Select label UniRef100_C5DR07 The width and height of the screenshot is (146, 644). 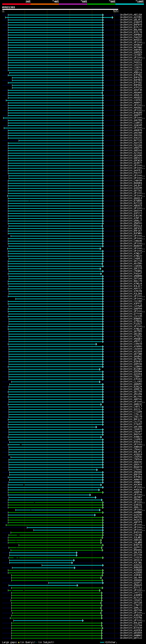(x=131, y=377)
